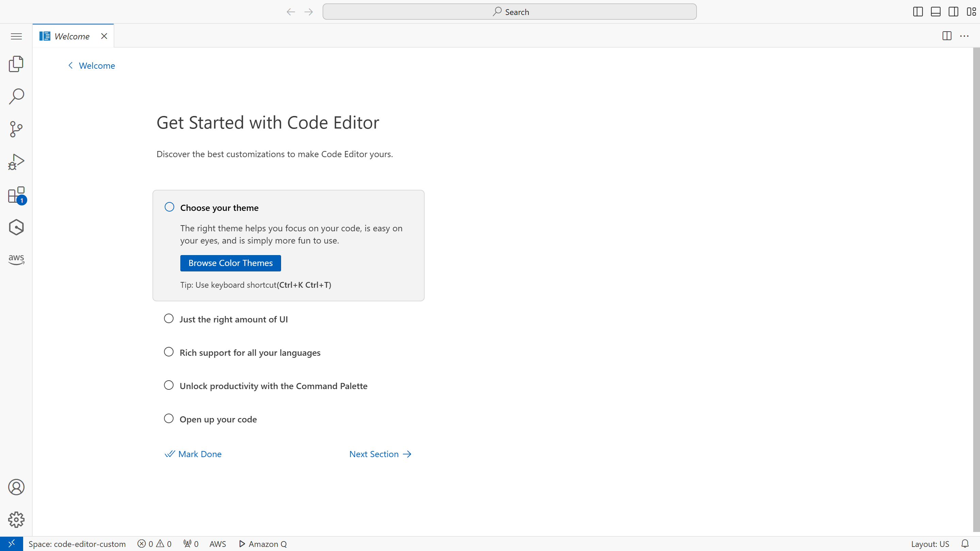Open the Source Control panel
980x551 pixels.
coord(16,129)
